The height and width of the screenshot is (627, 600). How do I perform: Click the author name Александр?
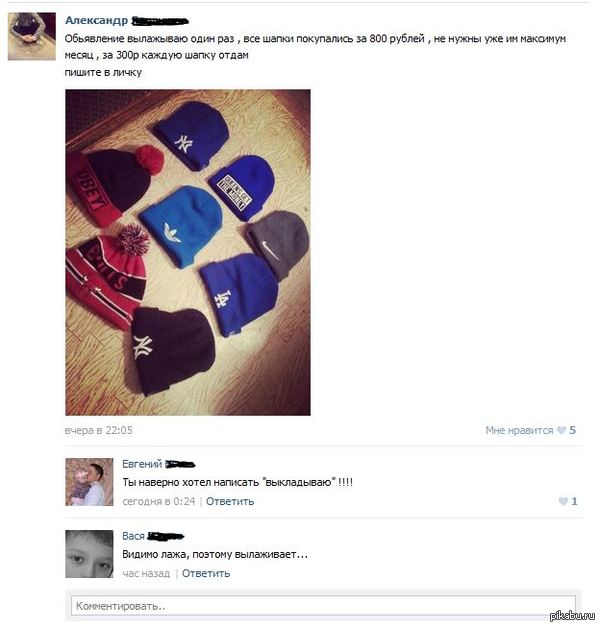(x=96, y=20)
